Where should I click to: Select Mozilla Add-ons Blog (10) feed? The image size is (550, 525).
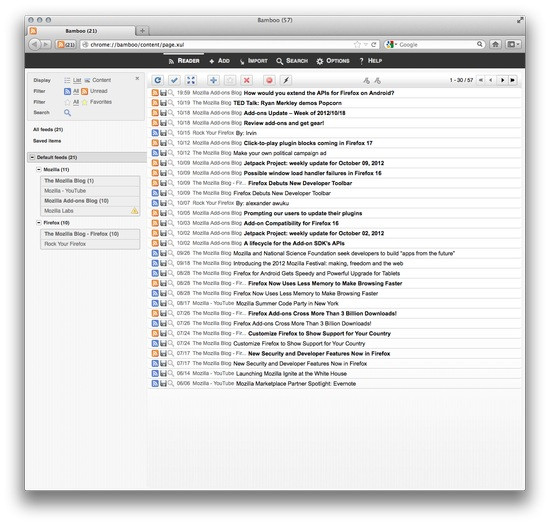(x=90, y=201)
